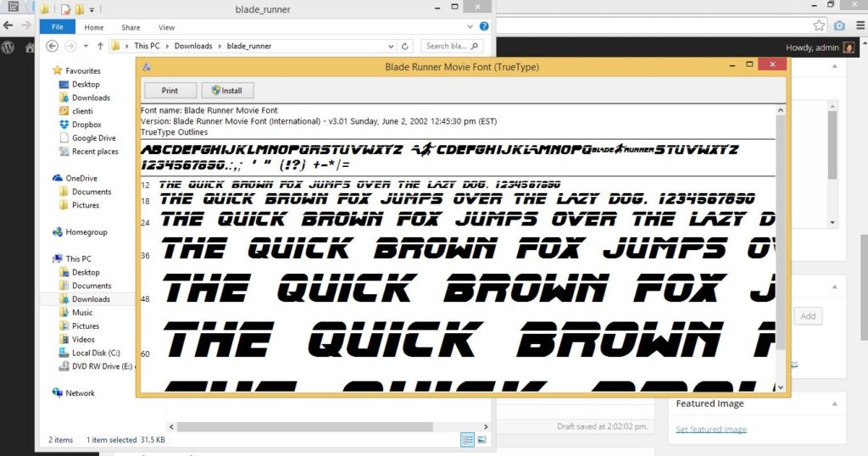
Task: Click 'This PC' in the address bar
Action: [x=147, y=46]
